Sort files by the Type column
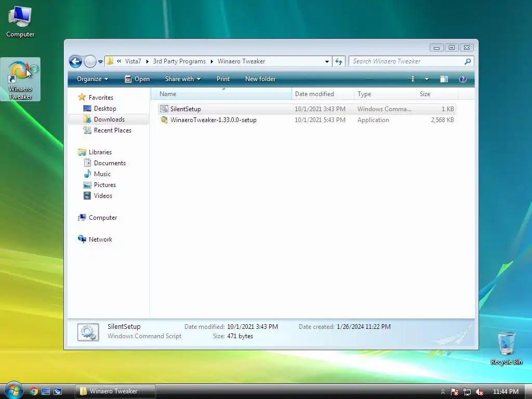Screen dimensions: 532x399 pyautogui.click(x=385, y=94)
